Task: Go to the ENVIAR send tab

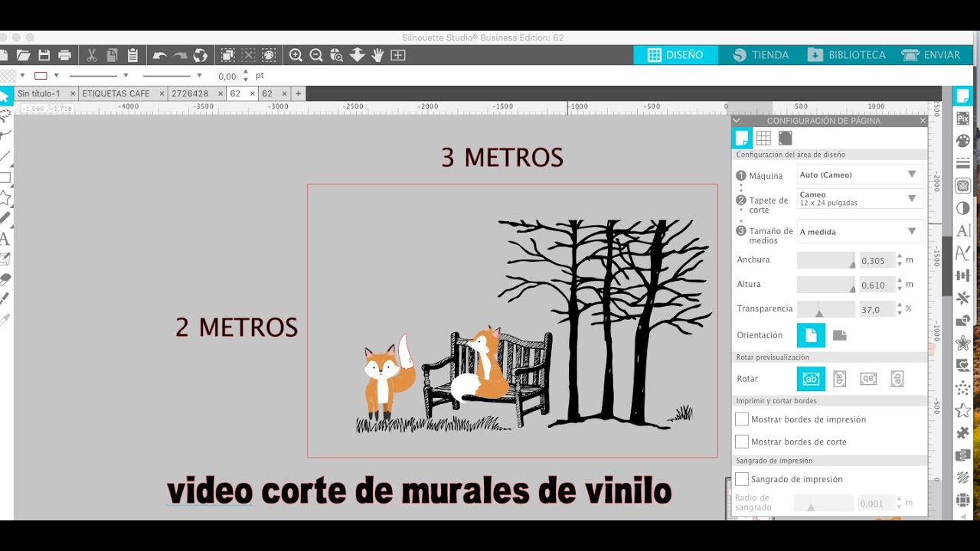Action: pos(931,55)
